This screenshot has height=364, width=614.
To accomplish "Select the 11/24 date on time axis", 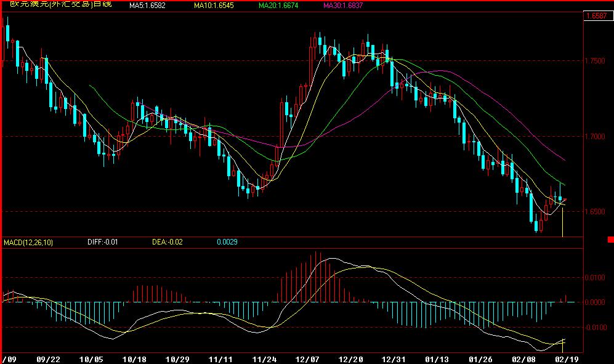I will click(x=264, y=359).
